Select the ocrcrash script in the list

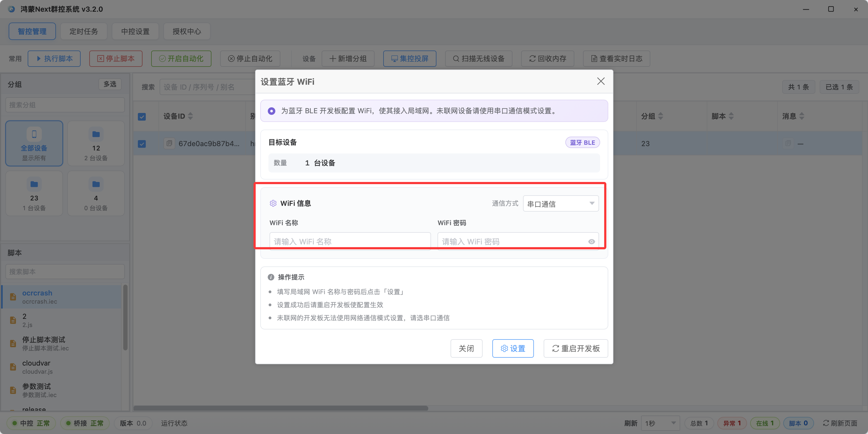(62, 297)
